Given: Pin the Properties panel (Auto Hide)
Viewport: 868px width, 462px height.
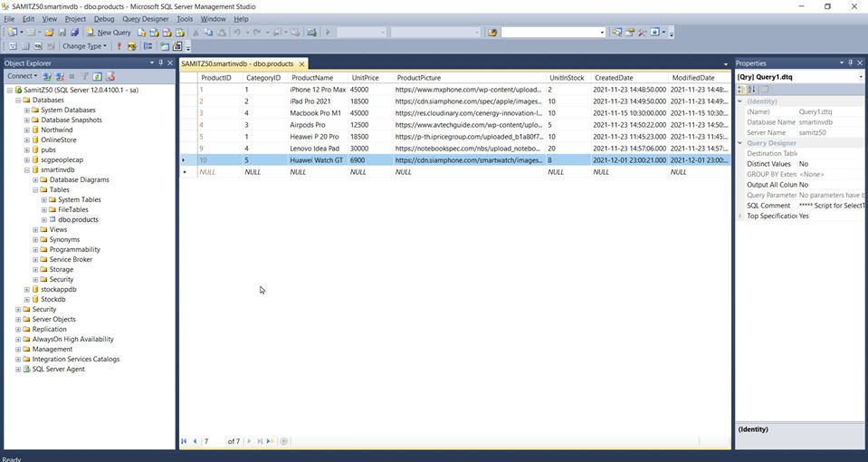Looking at the screenshot, I should point(851,63).
